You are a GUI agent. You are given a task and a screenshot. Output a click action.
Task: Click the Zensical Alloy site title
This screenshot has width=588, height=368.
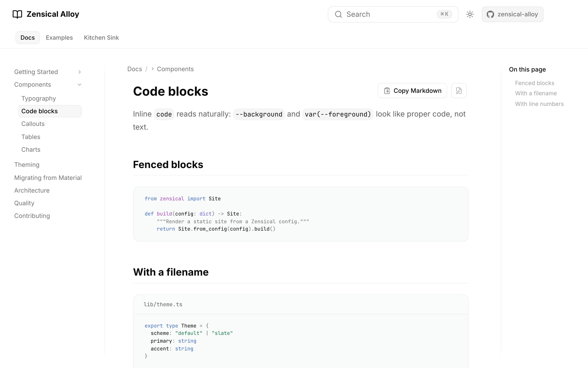pos(53,14)
